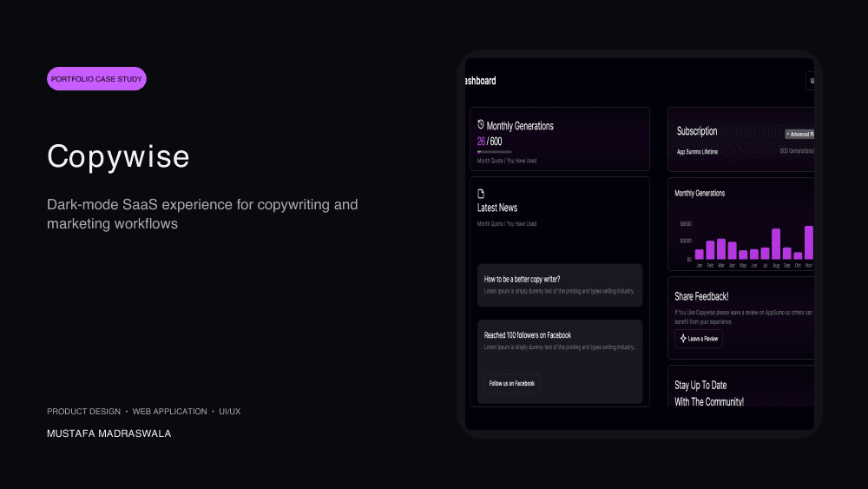Click the monthly generations progress bar
This screenshot has height=489, width=868.
[x=495, y=152]
